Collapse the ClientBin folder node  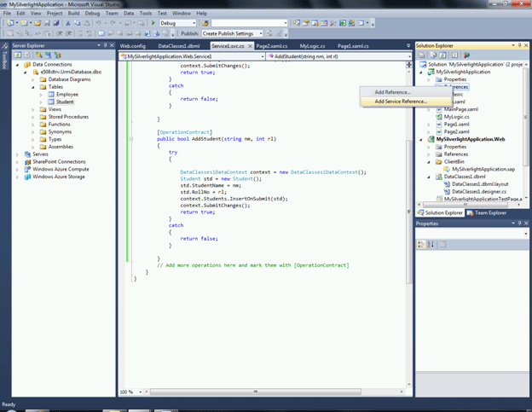pos(429,162)
